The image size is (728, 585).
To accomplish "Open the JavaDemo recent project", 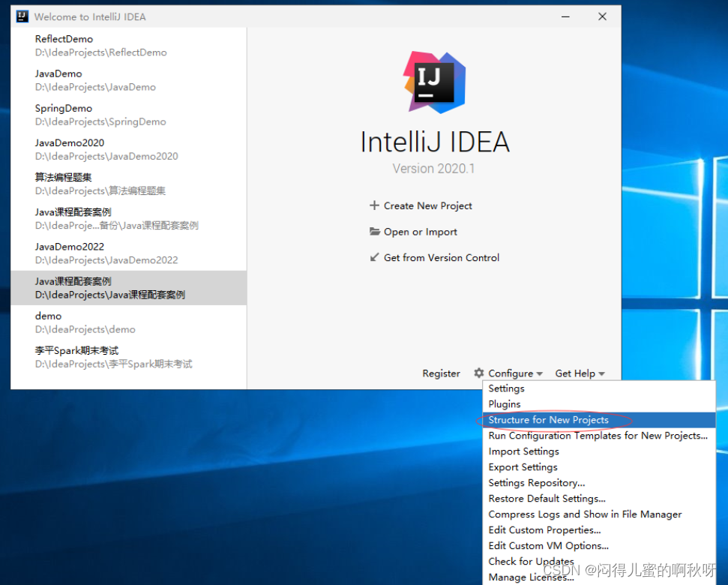I will pos(129,80).
